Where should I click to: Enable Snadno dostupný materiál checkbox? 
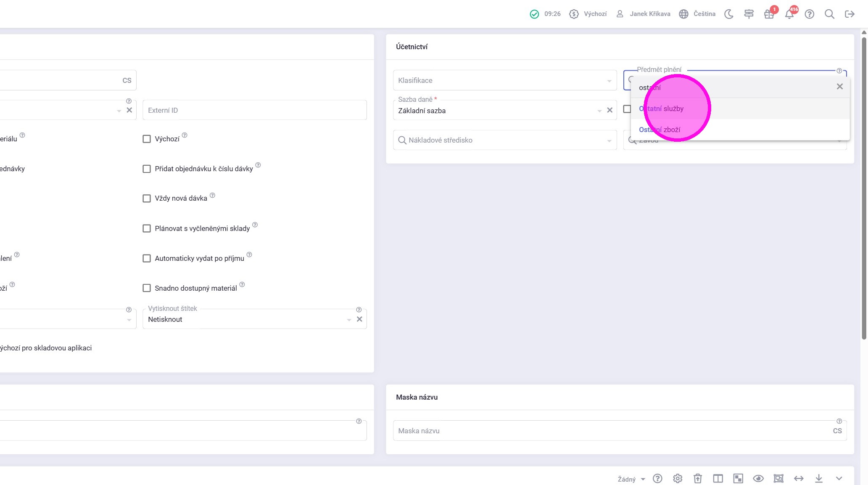click(147, 288)
